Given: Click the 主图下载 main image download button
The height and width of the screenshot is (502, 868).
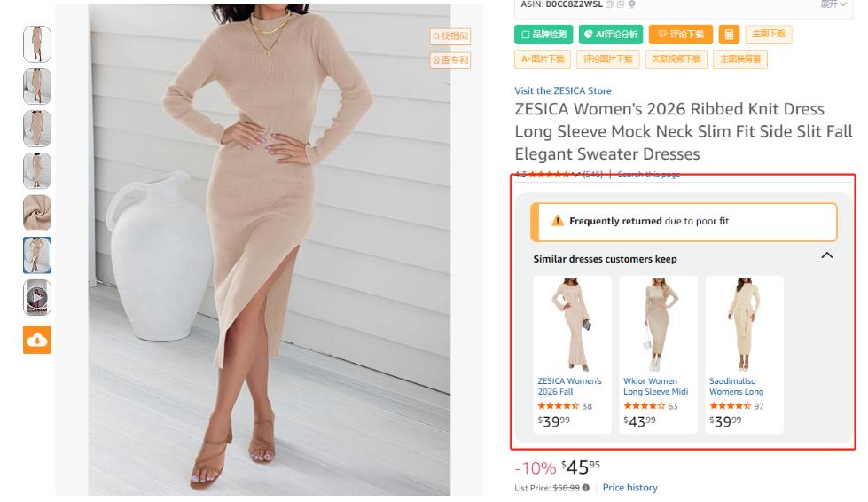Looking at the screenshot, I should [x=768, y=35].
